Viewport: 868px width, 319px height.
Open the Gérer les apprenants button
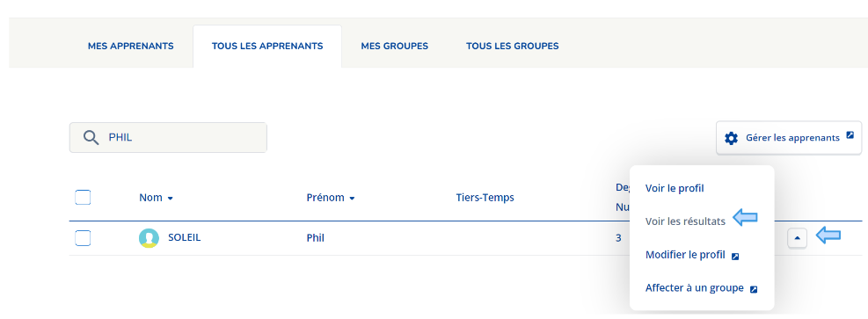[x=789, y=138]
